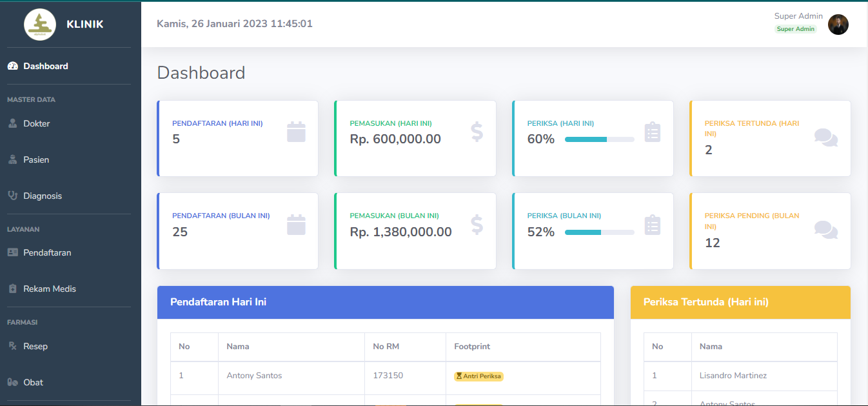Image resolution: width=868 pixels, height=406 pixels.
Task: Click the clipboard icon in Periksa (Hari Ini) card
Action: pos(653,132)
